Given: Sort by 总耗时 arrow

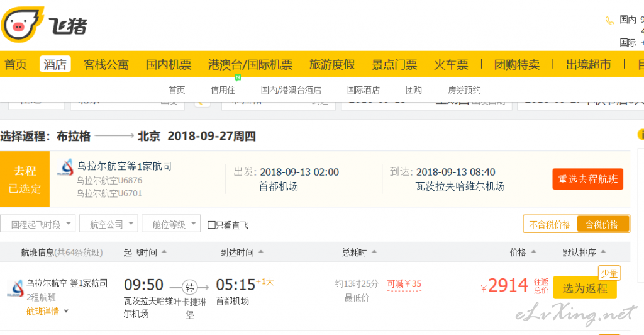Looking at the screenshot, I should [374, 251].
